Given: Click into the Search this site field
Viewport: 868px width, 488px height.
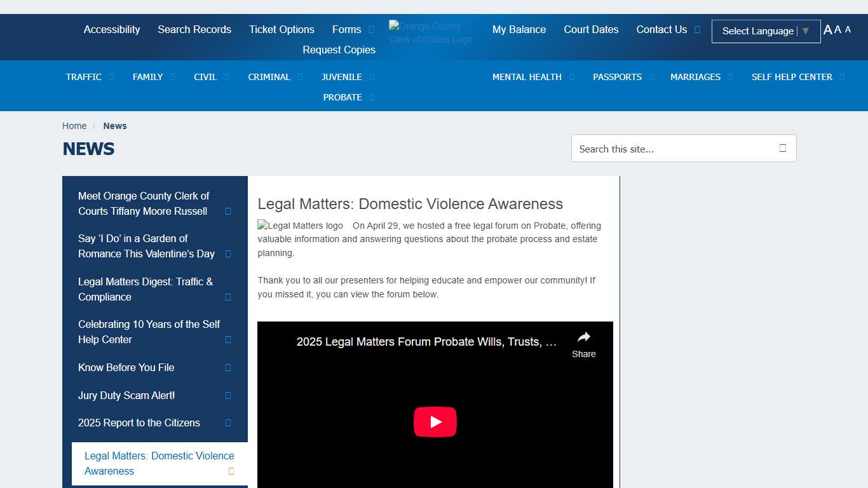Looking at the screenshot, I should [674, 149].
